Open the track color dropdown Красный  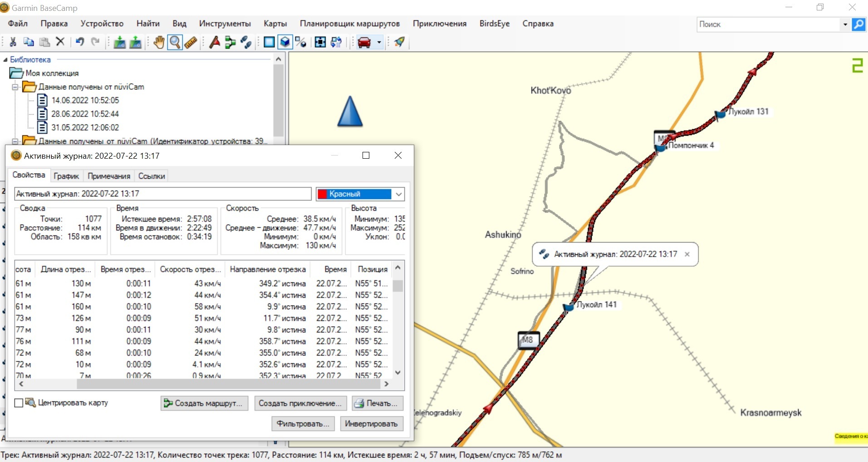[x=398, y=194]
